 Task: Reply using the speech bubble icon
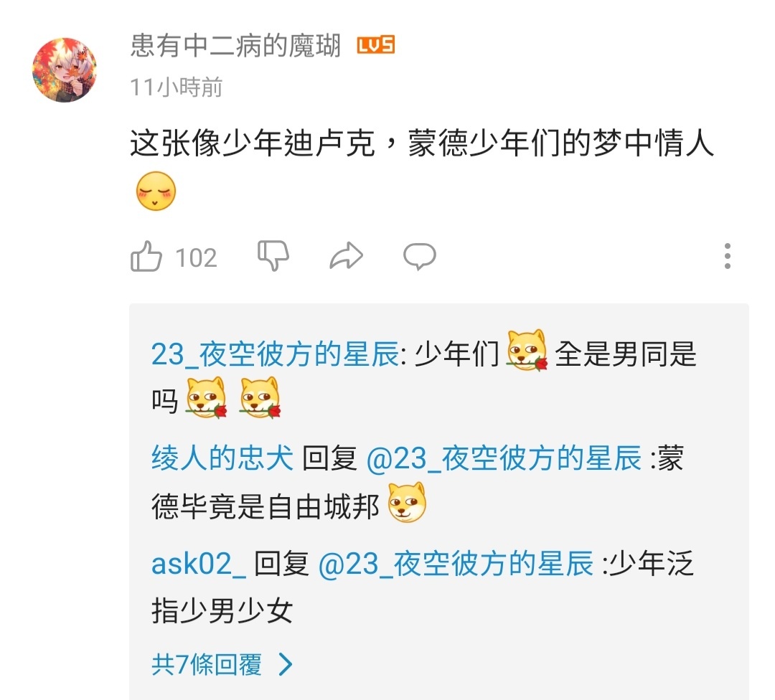point(420,256)
